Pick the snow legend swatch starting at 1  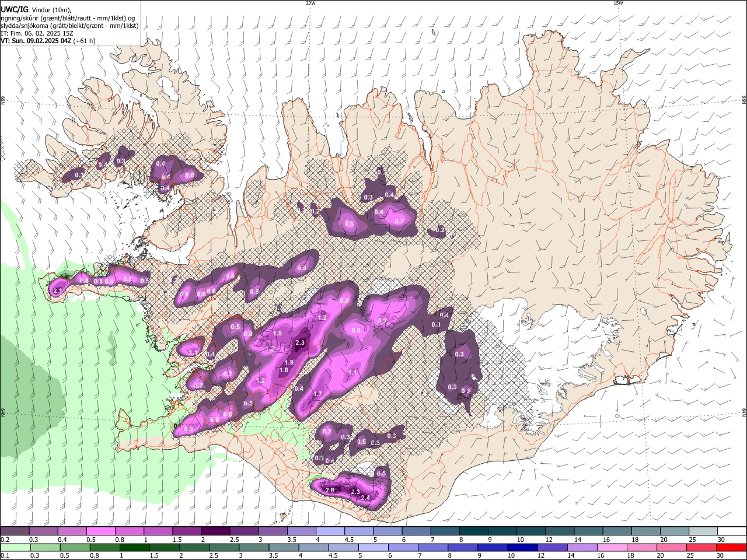[x=158, y=531]
